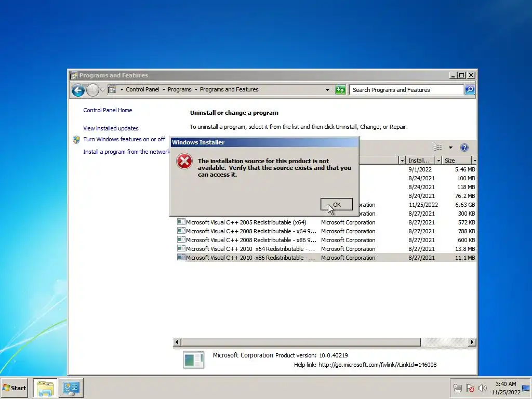The height and width of the screenshot is (399, 532).
Task: Click the 6.63 GB size cell
Action: (465, 205)
